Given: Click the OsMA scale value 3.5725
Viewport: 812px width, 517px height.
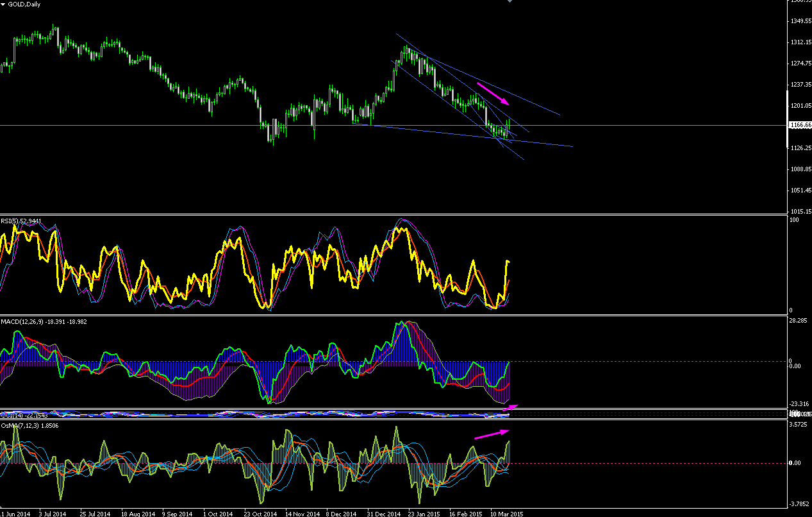Looking at the screenshot, I should [x=799, y=425].
